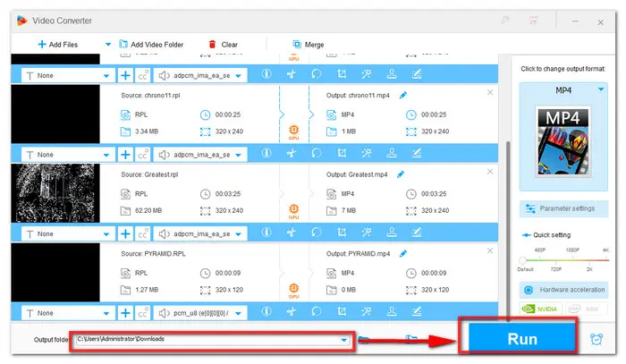626x364 pixels.
Task: Toggle NVIDIA GPU acceleration
Action: 542,312
